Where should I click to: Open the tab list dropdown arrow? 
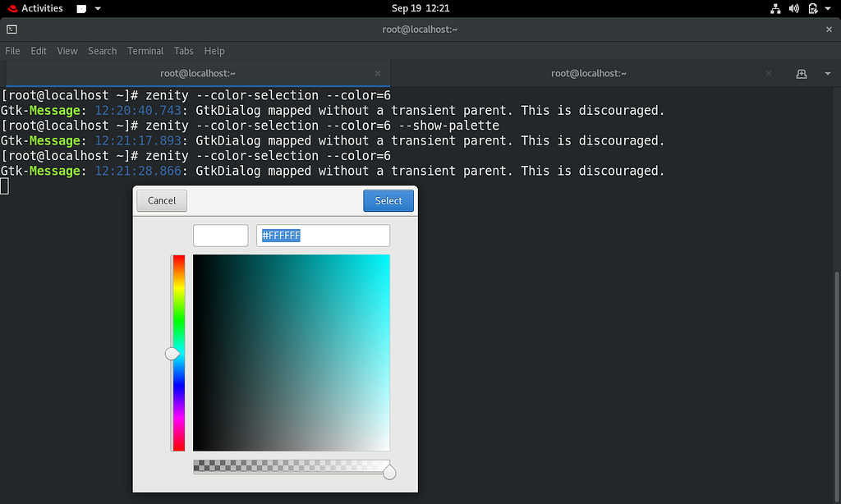pos(828,74)
